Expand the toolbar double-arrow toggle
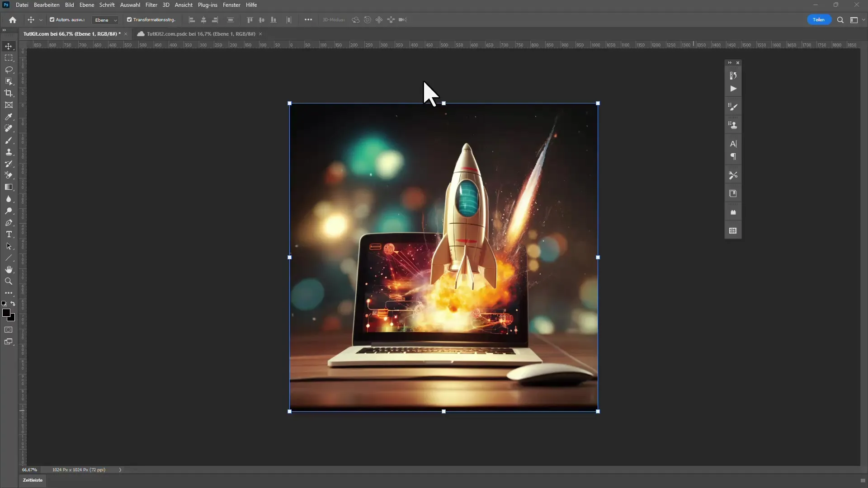This screenshot has width=868, height=488. click(4, 30)
